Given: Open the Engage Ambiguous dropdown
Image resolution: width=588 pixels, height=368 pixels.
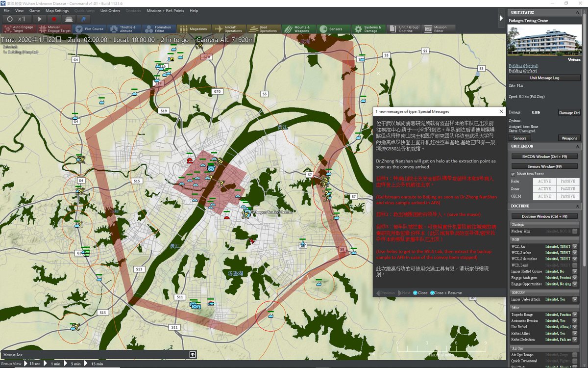Looking at the screenshot, I should click(575, 278).
